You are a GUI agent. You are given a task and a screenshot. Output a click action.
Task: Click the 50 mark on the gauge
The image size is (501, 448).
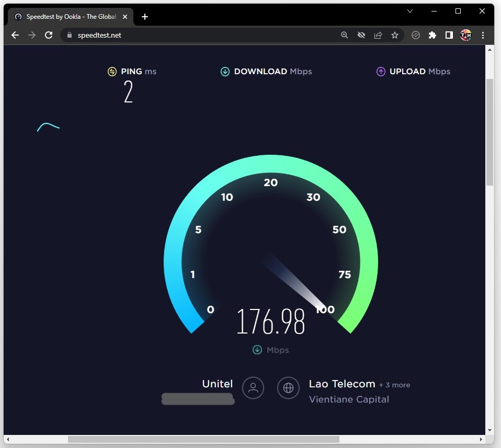coord(339,229)
